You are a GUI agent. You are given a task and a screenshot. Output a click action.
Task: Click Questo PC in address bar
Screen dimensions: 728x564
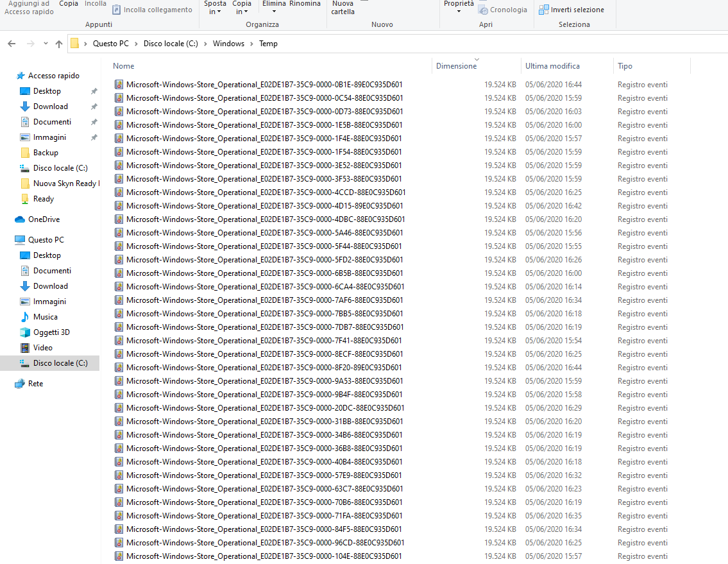(110, 44)
